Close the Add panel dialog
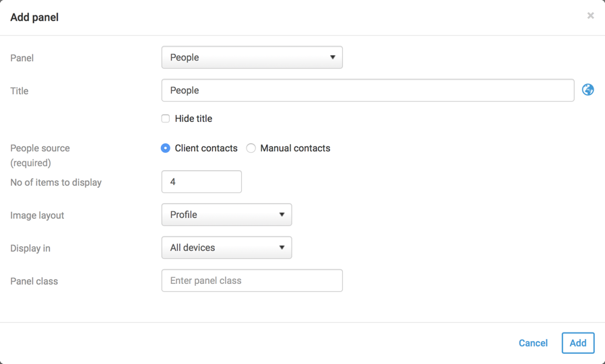The width and height of the screenshot is (605, 364). (x=590, y=15)
